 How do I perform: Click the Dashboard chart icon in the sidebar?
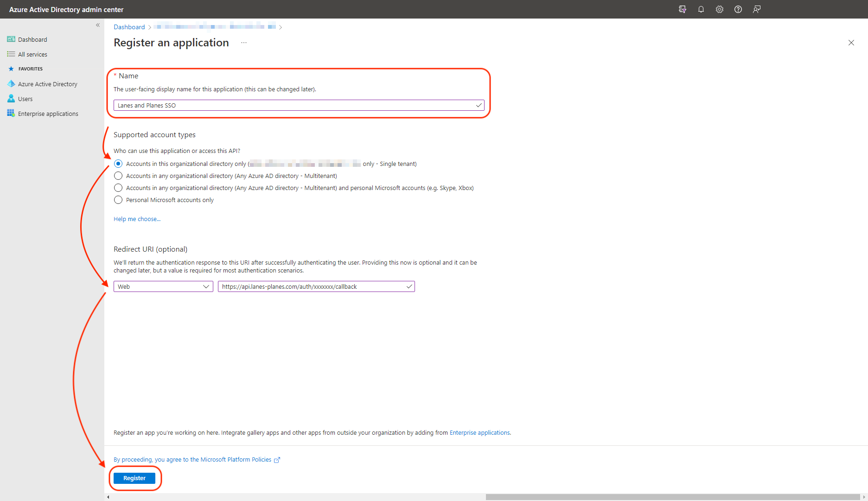[11, 39]
